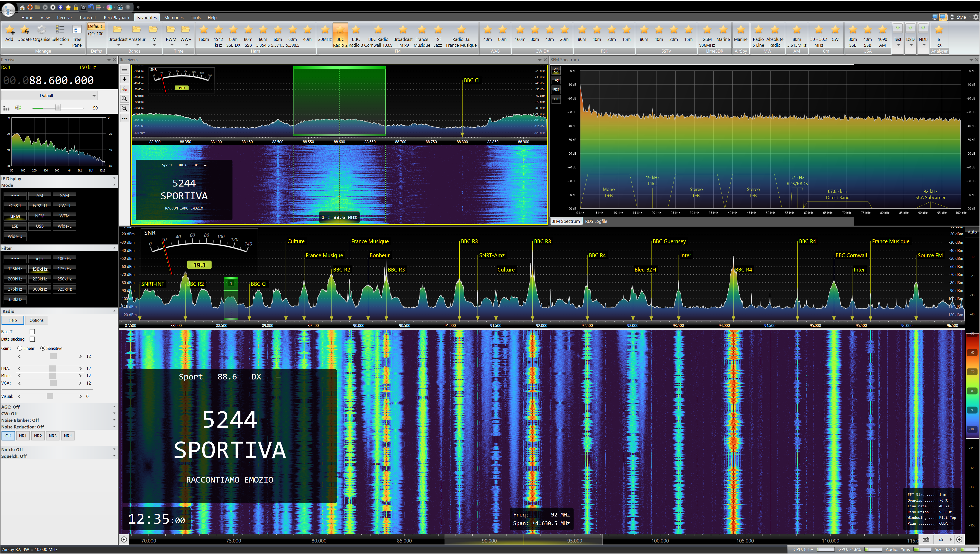Click the add receiver plus icon
The image size is (980, 554).
124,79
